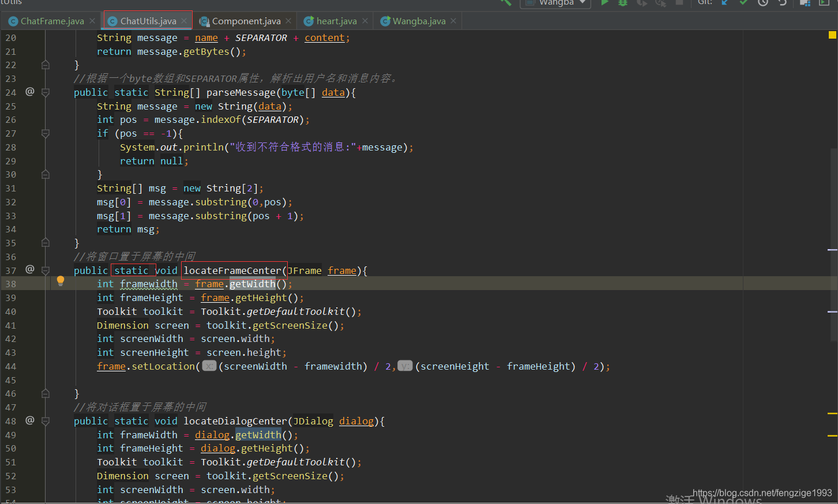
Task: Collapse the if block at line 27
Action: tap(46, 133)
